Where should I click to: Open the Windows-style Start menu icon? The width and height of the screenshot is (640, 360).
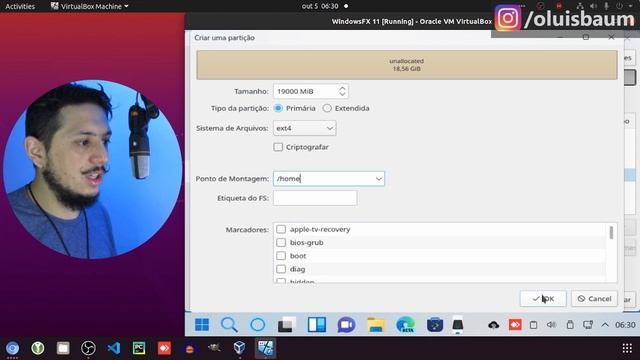(202, 325)
